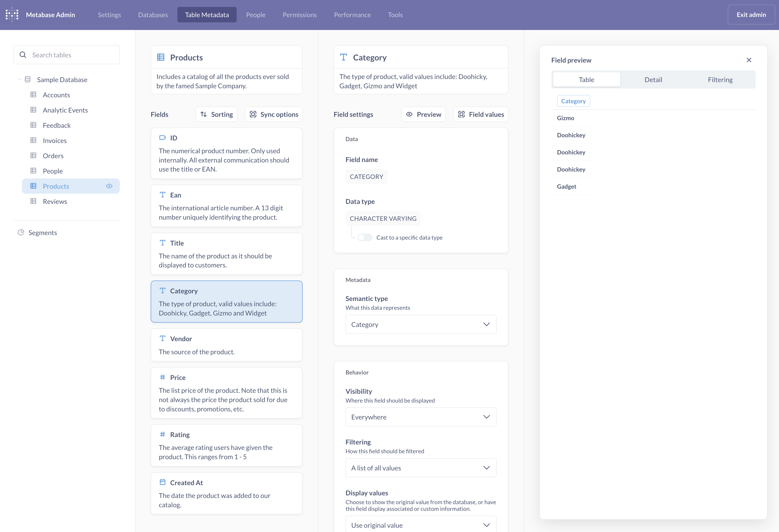Click the Segments pie icon
Screen dimensions: 779x532
21,232
